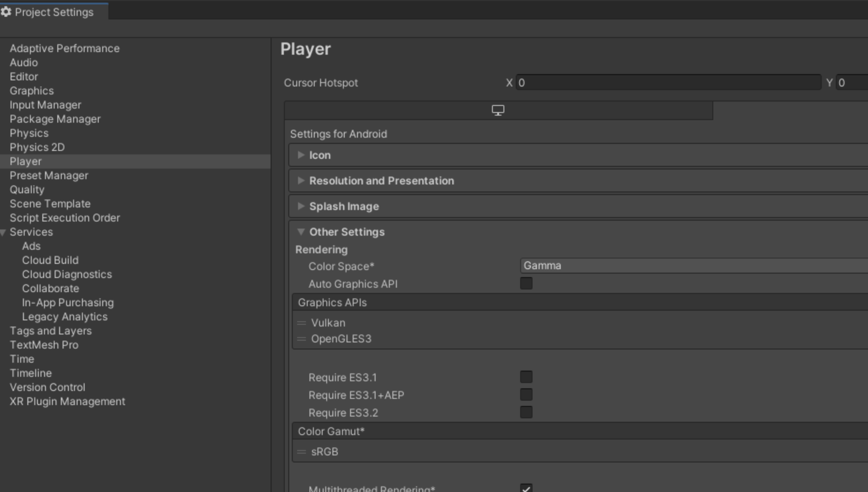Viewport: 868px width, 492px height.
Task: Collapse the Services tree arrow
Action: tap(4, 232)
